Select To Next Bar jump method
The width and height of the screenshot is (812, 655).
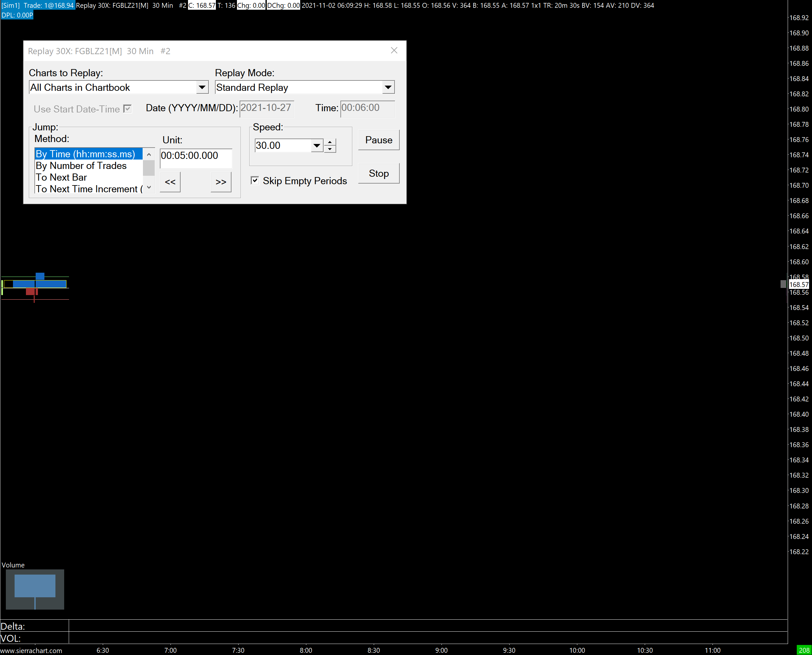(61, 177)
